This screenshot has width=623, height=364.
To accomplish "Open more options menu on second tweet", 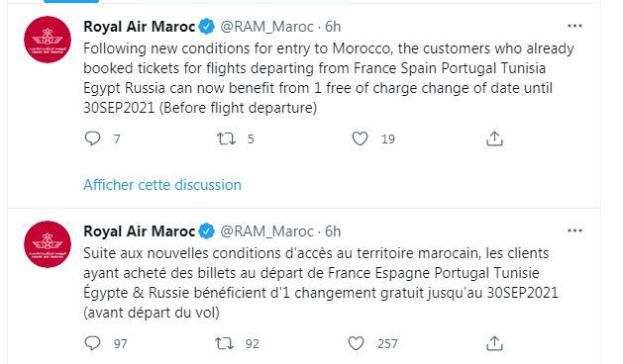I will coord(574,230).
